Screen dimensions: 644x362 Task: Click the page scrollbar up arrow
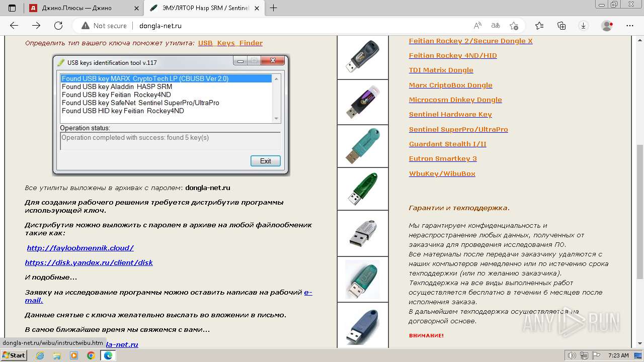click(x=640, y=40)
